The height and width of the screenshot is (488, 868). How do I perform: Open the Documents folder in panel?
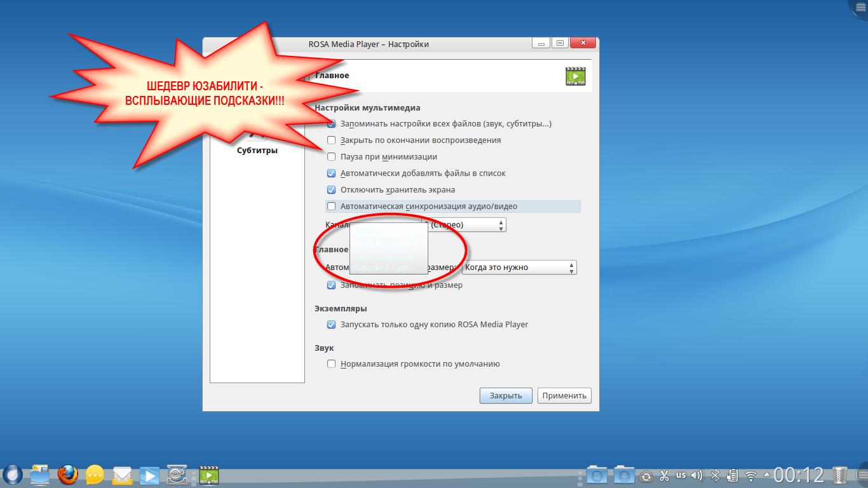pyautogui.click(x=596, y=475)
